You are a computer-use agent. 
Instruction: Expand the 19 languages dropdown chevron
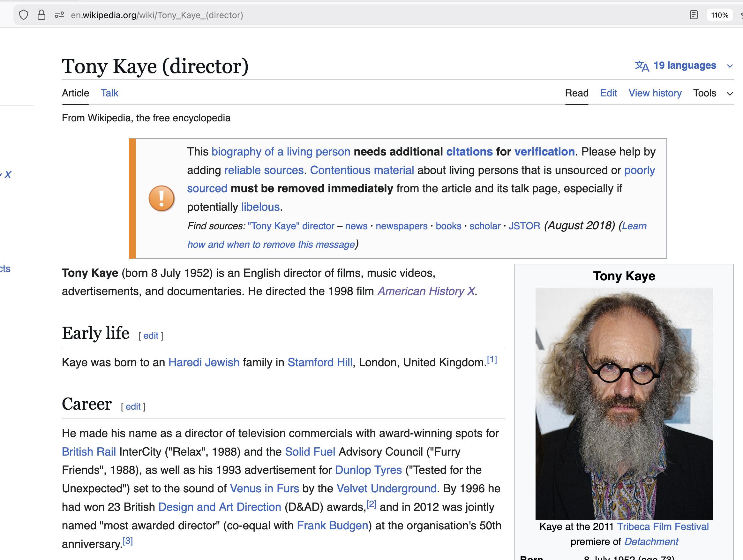tap(730, 66)
